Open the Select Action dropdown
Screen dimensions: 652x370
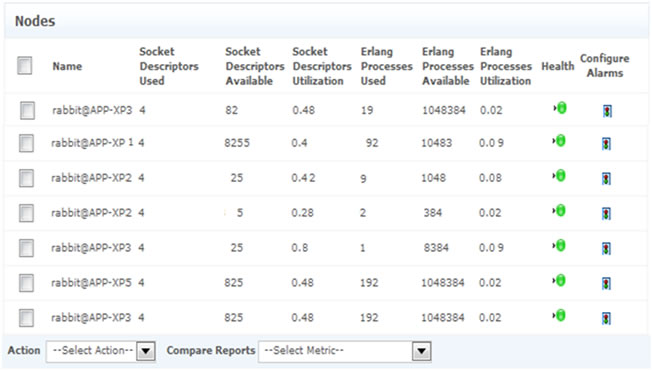pyautogui.click(x=101, y=351)
